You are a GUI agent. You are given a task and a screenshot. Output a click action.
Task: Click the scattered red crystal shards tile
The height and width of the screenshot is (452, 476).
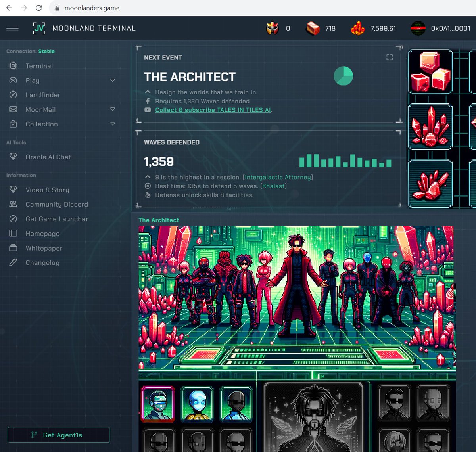430,184
